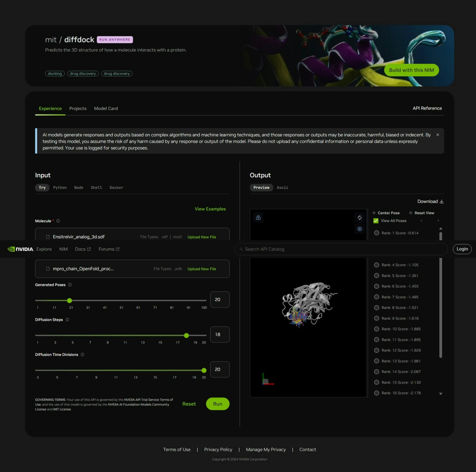Click the search magnifier icon
Viewport: 476px width, 472px height.
click(x=241, y=249)
